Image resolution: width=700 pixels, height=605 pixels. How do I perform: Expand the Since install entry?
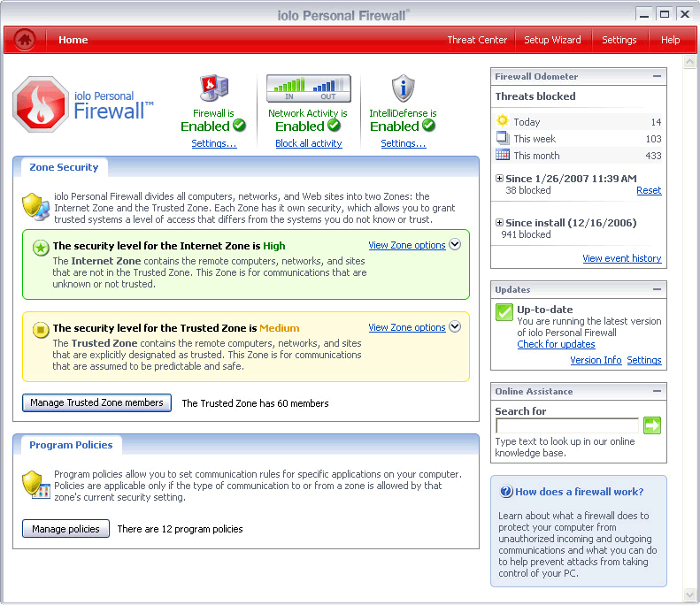coord(500,223)
